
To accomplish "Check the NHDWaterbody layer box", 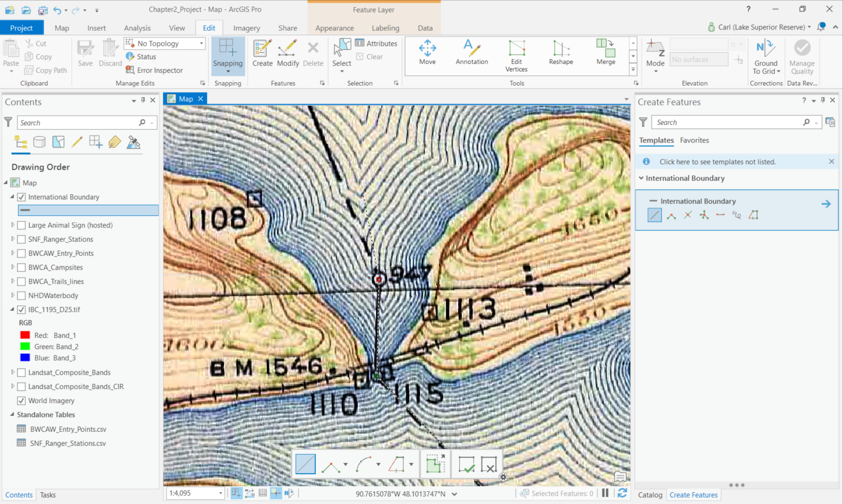I will tap(22, 296).
